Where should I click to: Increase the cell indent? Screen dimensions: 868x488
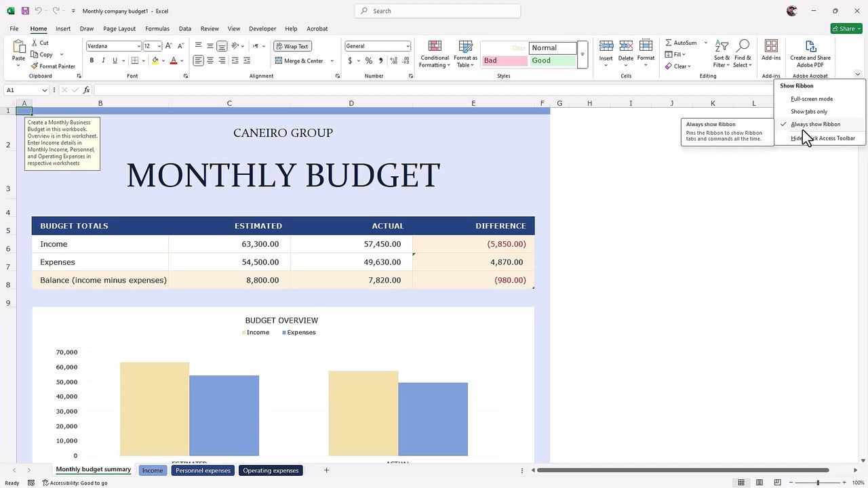[x=247, y=60]
